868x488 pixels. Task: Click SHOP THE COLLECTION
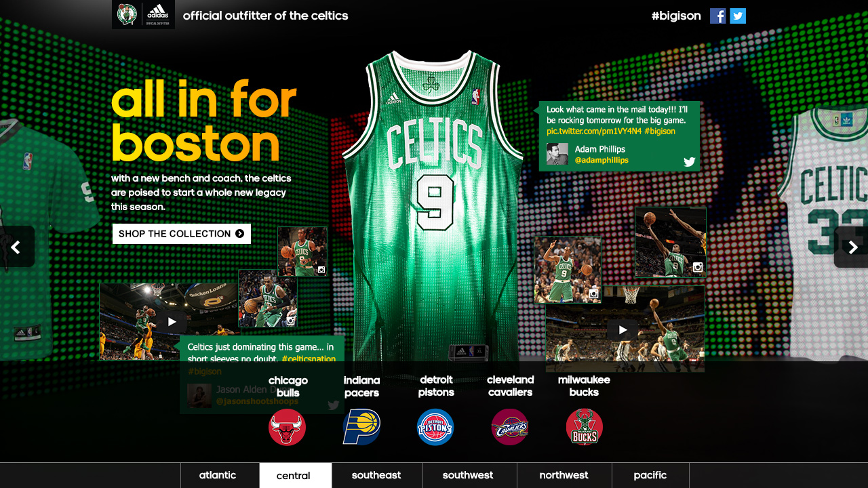181,233
